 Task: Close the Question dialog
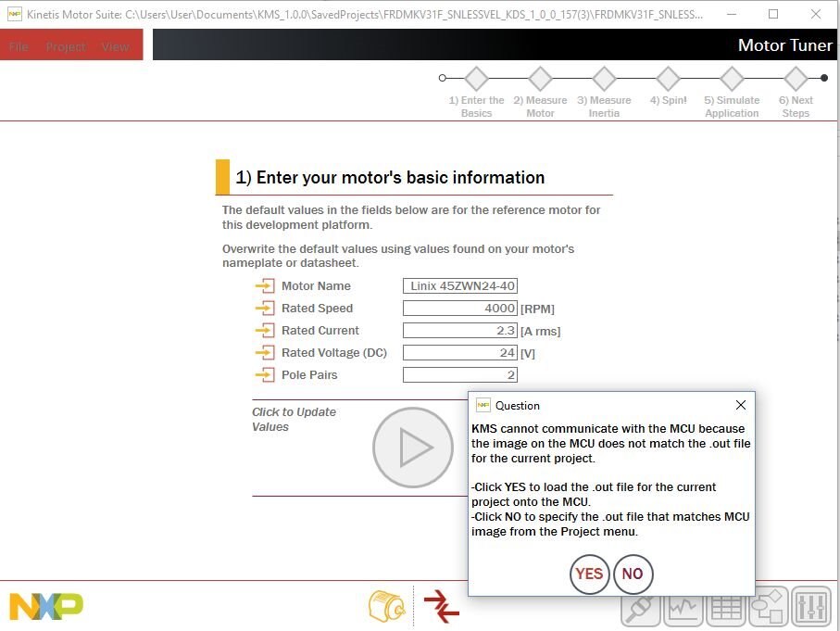point(741,405)
